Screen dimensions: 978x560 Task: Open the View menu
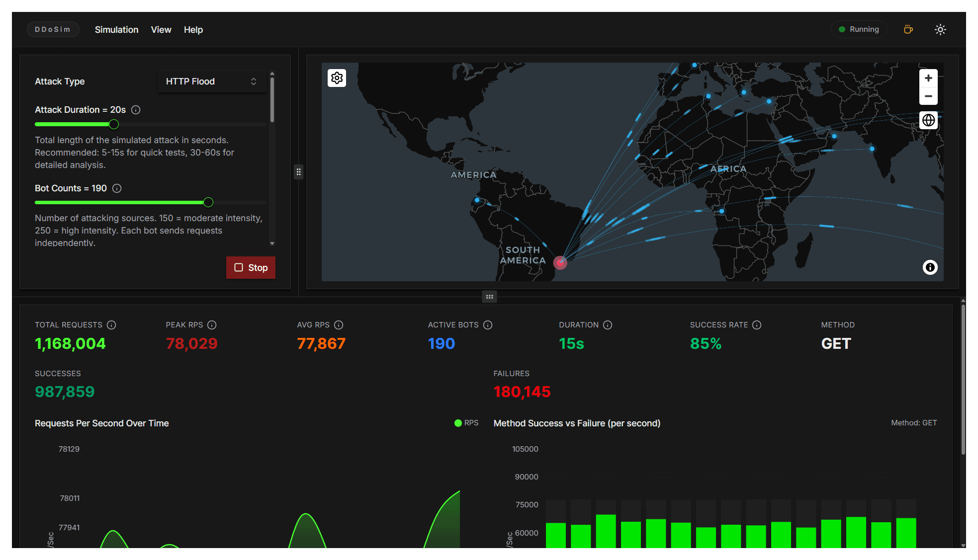pyautogui.click(x=161, y=30)
